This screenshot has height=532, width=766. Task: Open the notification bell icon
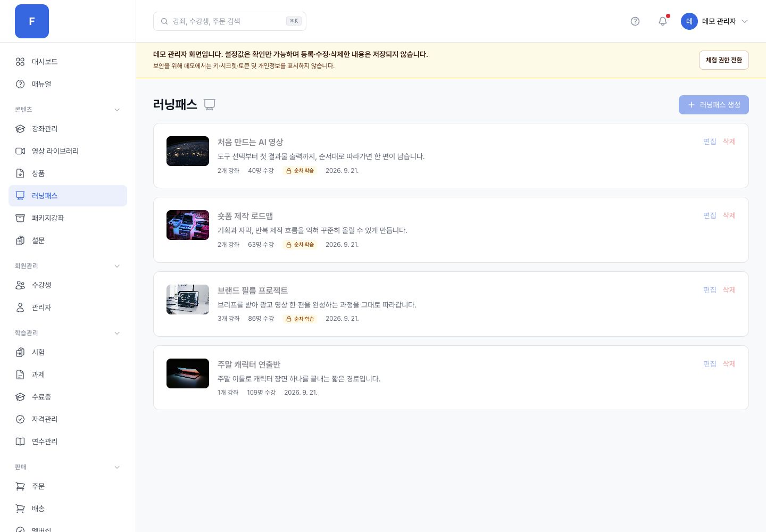click(663, 21)
